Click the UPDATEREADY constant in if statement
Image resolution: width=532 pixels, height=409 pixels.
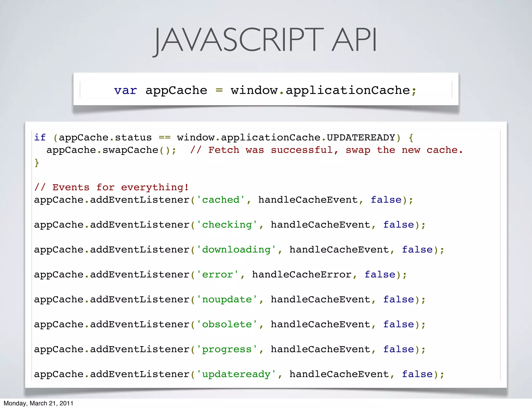point(361,138)
